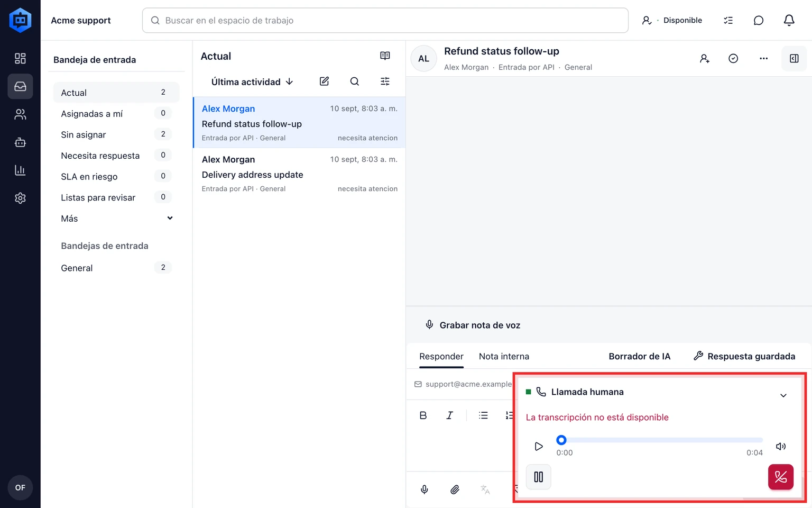Open conversation list filter sliders icon
Viewport: 812px width, 508px height.
[x=385, y=81]
